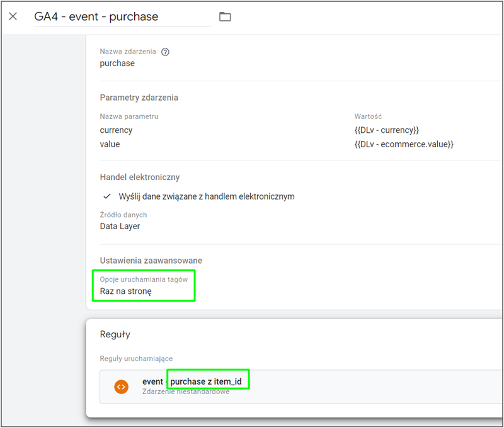Close the tag editor with the X
This screenshot has width=504, height=428.
pyautogui.click(x=13, y=16)
